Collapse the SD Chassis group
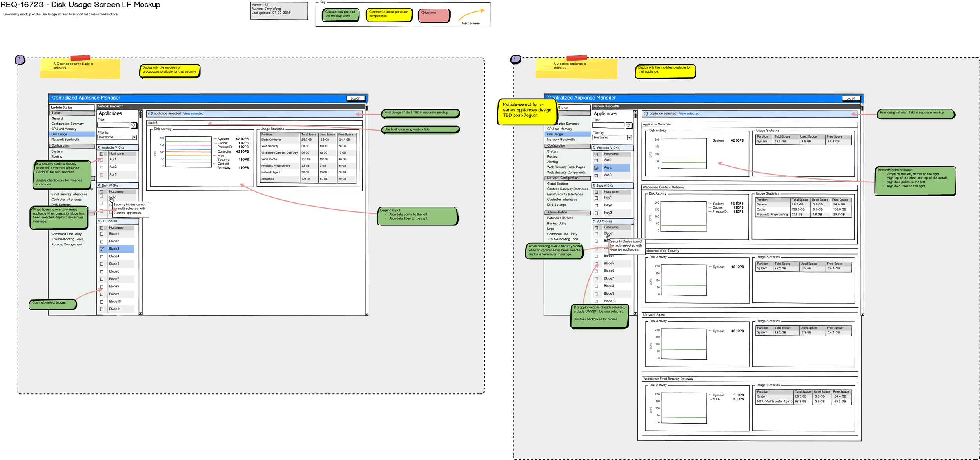This screenshot has height=460, width=980. (x=99, y=221)
